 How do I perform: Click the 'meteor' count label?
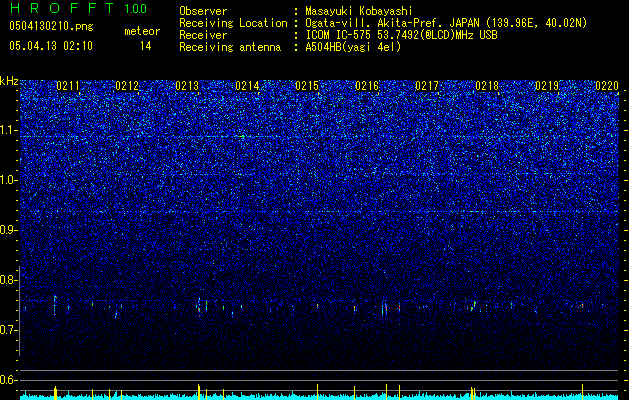(x=142, y=31)
